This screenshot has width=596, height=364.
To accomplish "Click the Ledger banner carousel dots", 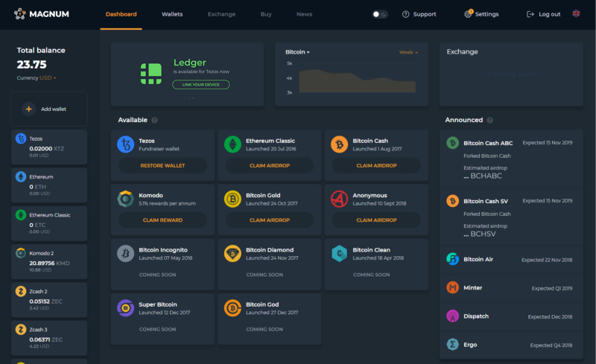I will 188,98.
